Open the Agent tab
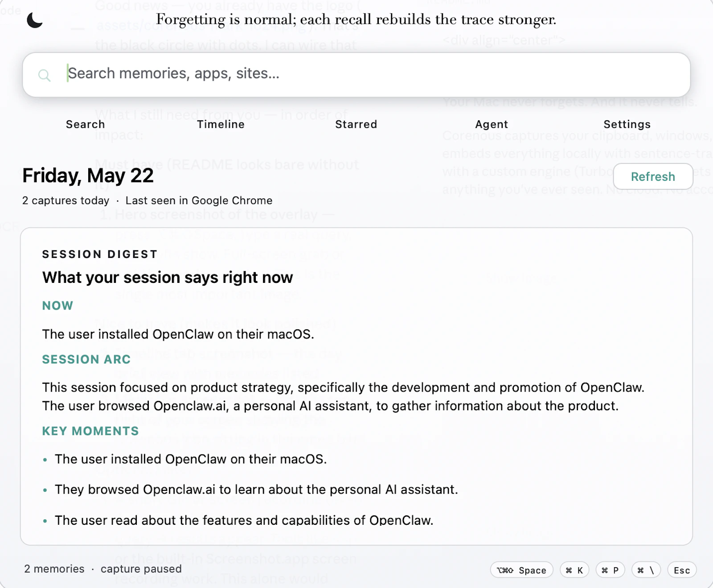 pyautogui.click(x=492, y=124)
